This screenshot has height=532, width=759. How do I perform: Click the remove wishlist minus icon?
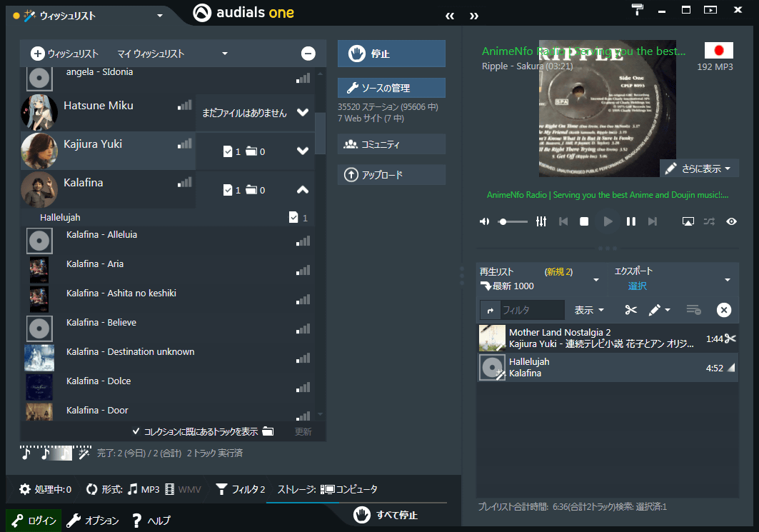tap(308, 54)
